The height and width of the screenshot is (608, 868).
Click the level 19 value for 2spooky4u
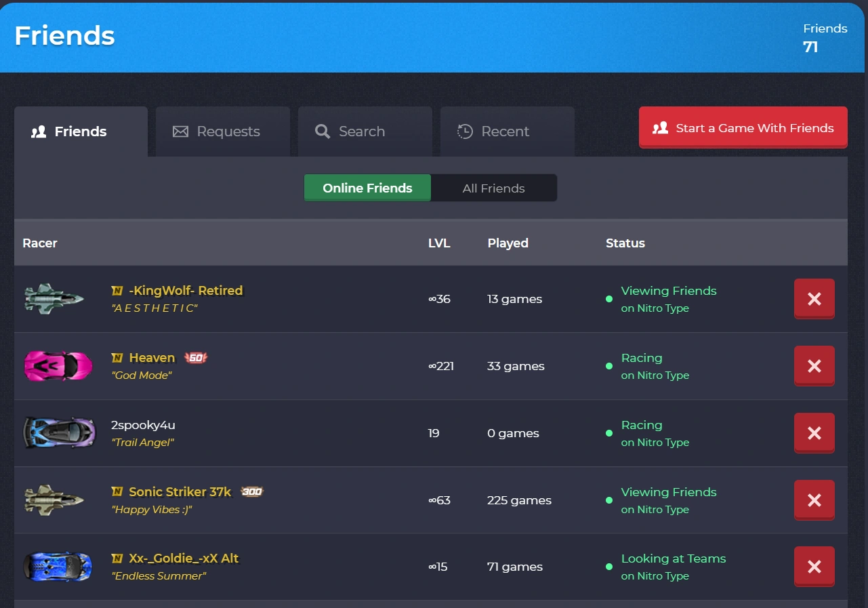click(434, 433)
